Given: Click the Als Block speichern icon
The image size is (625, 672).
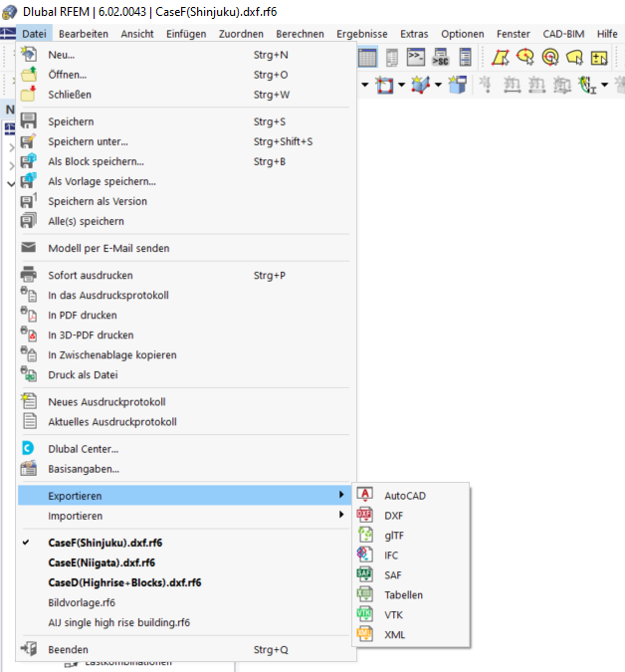Looking at the screenshot, I should (x=29, y=161).
